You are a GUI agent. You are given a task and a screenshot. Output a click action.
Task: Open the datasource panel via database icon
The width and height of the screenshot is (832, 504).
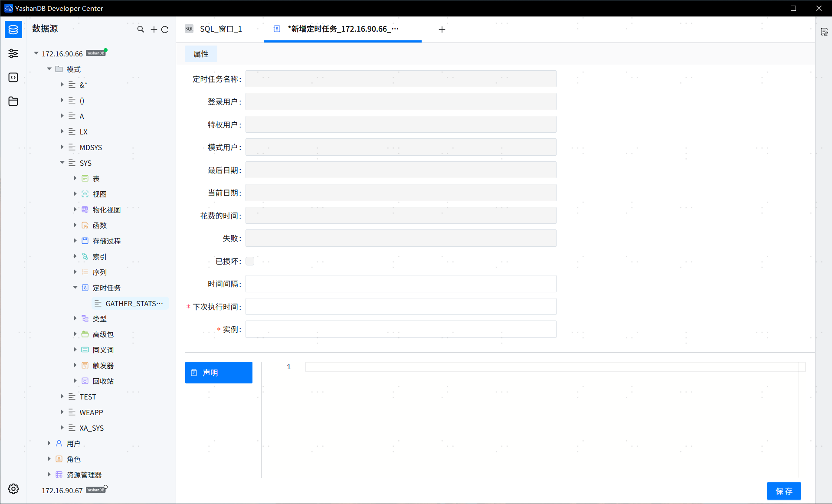[13, 29]
